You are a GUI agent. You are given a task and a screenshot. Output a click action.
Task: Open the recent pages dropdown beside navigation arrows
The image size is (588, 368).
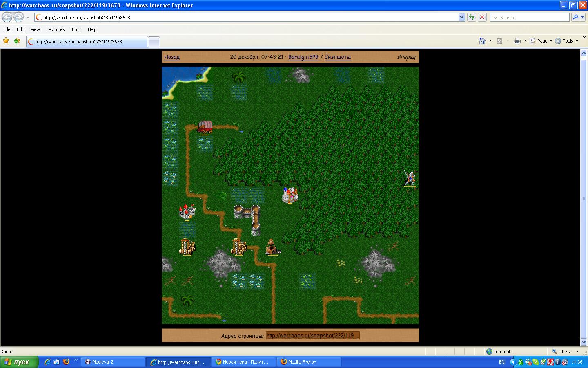(27, 18)
